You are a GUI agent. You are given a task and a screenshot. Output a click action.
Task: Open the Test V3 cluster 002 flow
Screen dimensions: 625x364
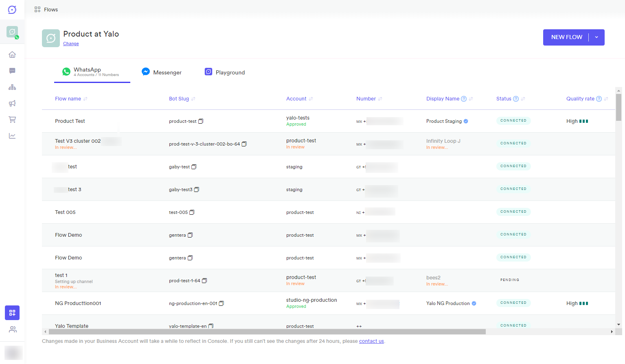[x=78, y=141]
